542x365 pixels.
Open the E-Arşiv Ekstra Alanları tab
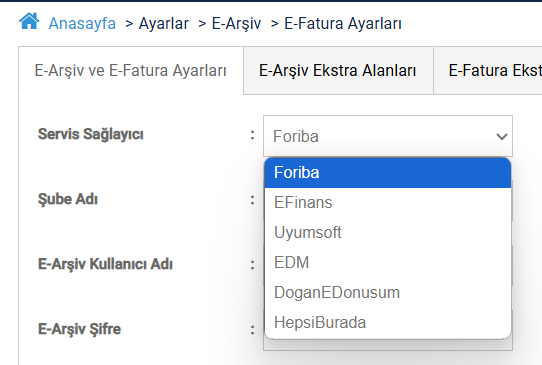338,71
